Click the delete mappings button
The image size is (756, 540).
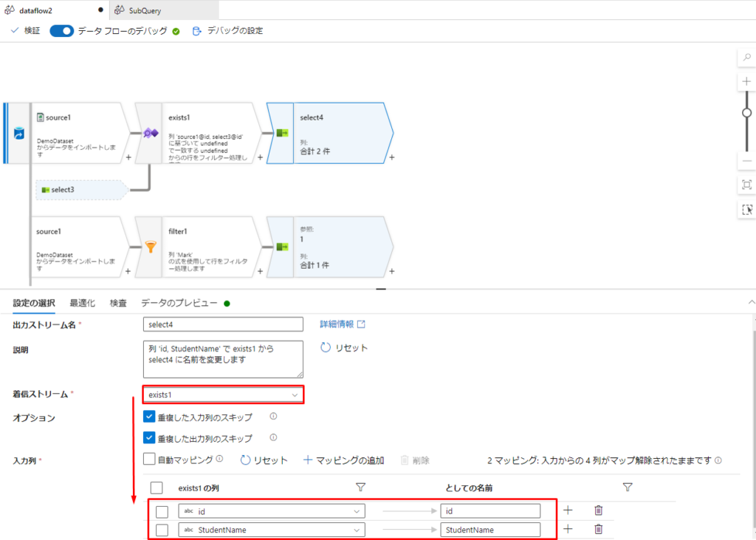coord(415,460)
